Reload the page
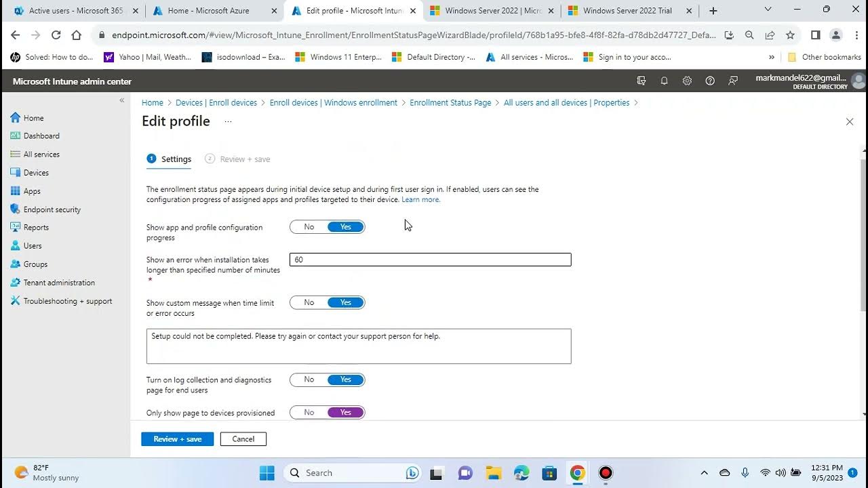The height and width of the screenshot is (488, 868). pos(56,35)
